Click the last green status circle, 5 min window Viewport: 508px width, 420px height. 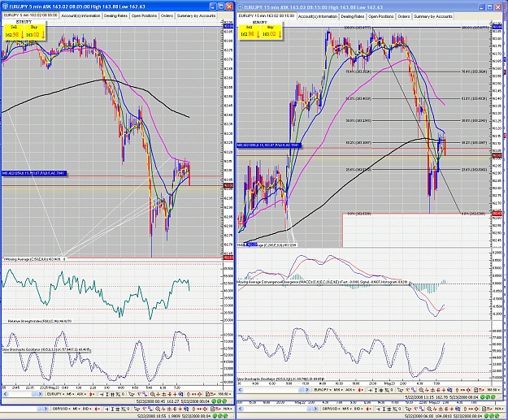(224, 401)
